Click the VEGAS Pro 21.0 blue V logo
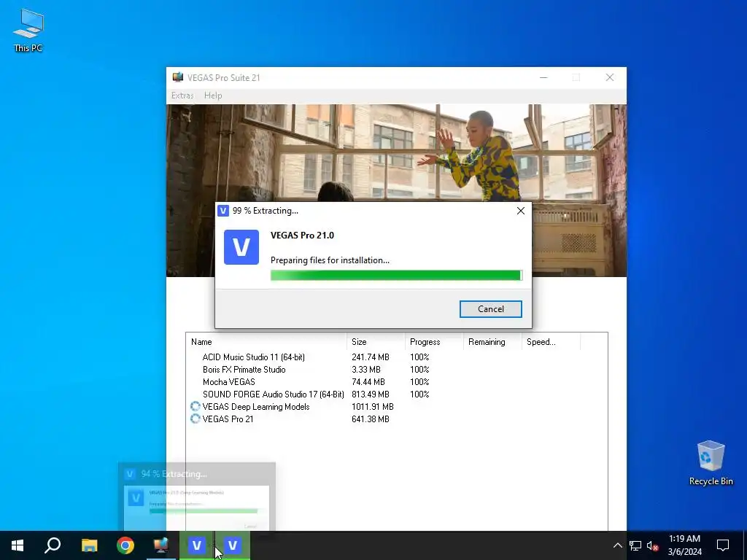The width and height of the screenshot is (747, 560). click(x=241, y=247)
